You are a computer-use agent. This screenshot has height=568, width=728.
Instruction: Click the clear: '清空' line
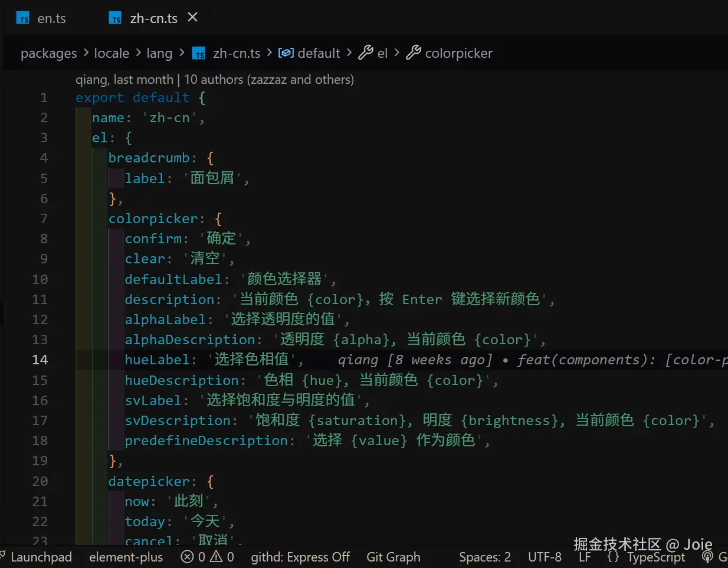[179, 259]
